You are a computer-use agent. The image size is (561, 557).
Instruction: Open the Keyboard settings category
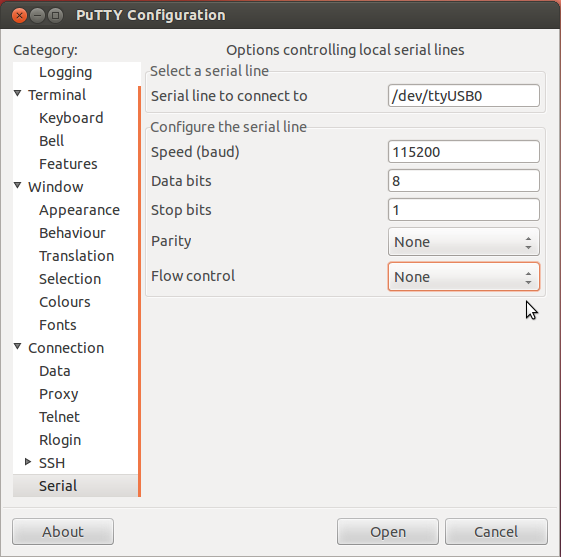(x=71, y=118)
